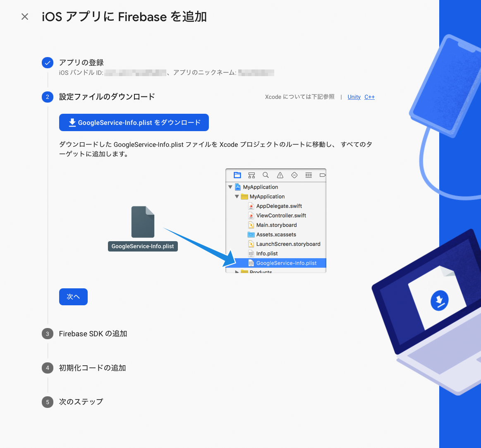The image size is (481, 448).
Task: Click the Xcode search magnifier icon
Action: [x=266, y=175]
